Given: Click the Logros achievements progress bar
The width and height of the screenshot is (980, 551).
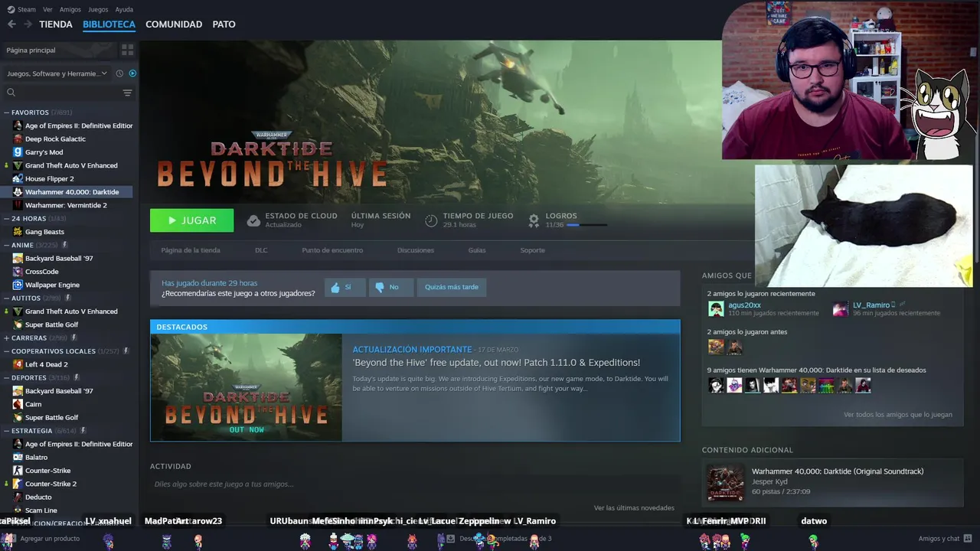Looking at the screenshot, I should 586,225.
